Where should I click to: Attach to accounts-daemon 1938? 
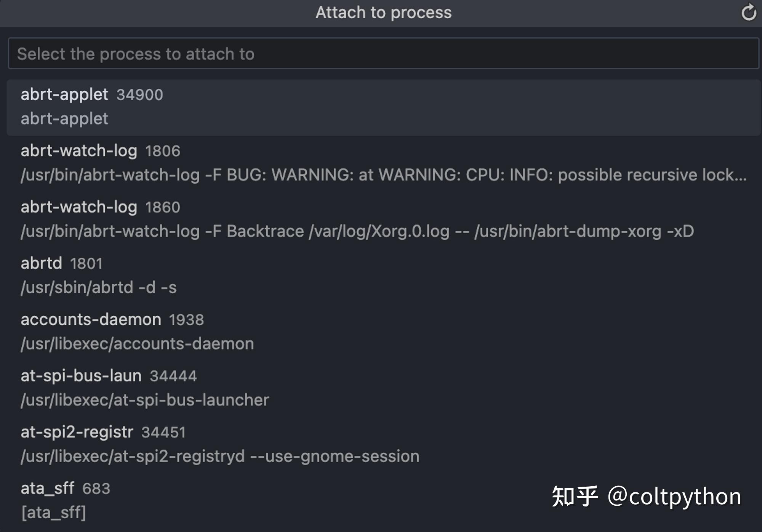click(x=383, y=332)
